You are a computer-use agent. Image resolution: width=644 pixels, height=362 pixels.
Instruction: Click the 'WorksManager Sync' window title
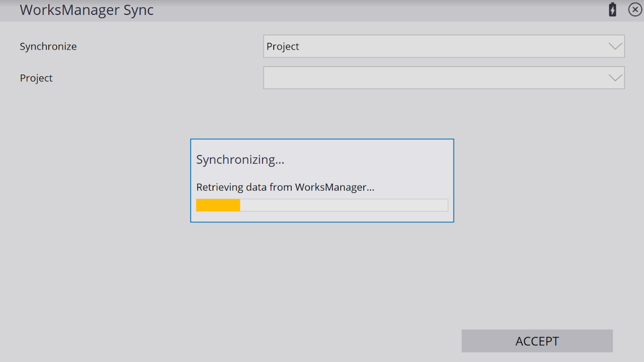pos(86,10)
